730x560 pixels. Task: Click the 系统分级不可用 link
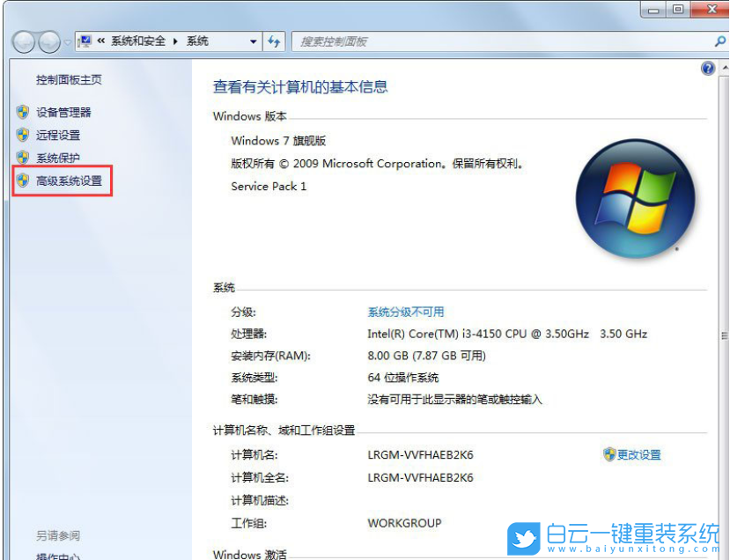pos(404,312)
